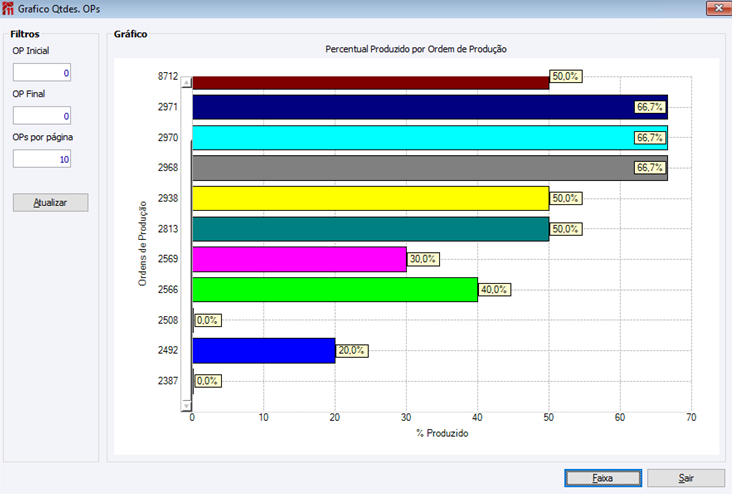The width and height of the screenshot is (732, 494).
Task: Click the x-axis value 60
Action: click(620, 417)
